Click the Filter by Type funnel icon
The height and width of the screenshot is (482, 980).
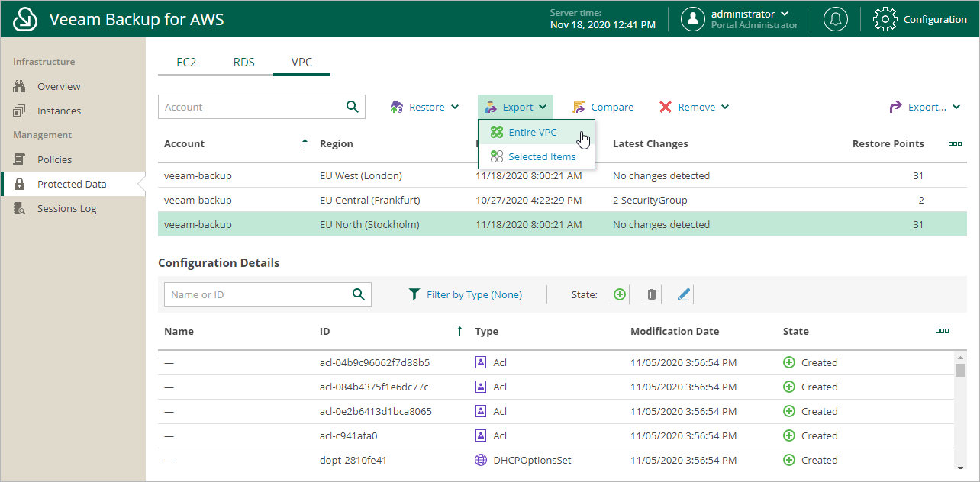414,294
